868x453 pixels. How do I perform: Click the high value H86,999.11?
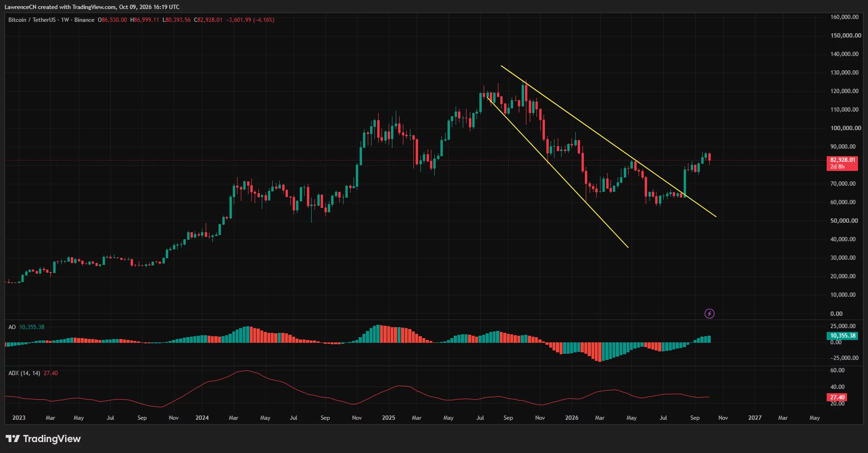pos(144,20)
